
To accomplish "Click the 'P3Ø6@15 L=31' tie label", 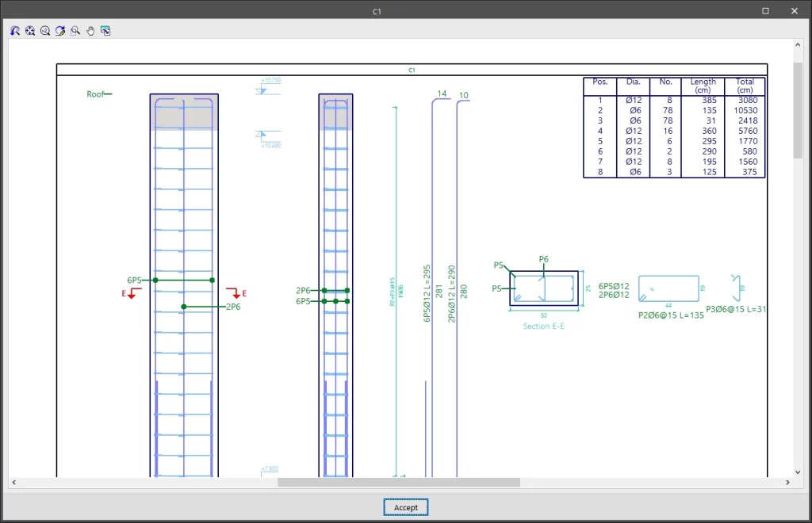I will coord(735,309).
